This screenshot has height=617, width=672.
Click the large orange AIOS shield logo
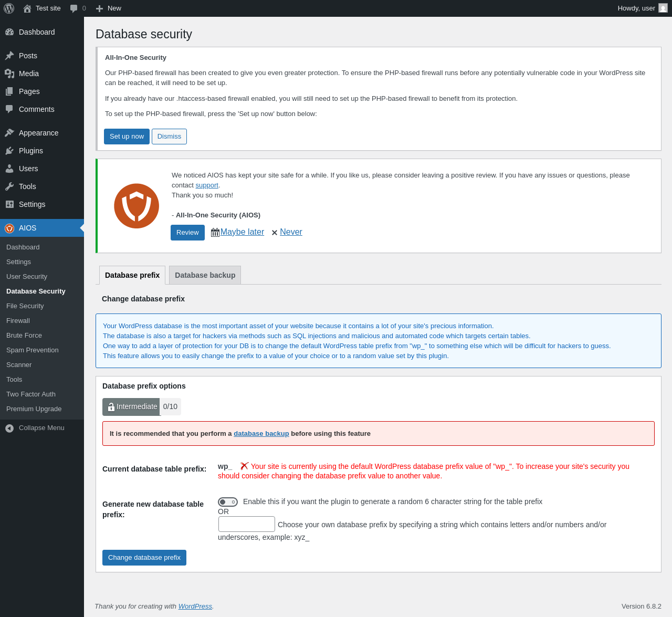(x=136, y=206)
